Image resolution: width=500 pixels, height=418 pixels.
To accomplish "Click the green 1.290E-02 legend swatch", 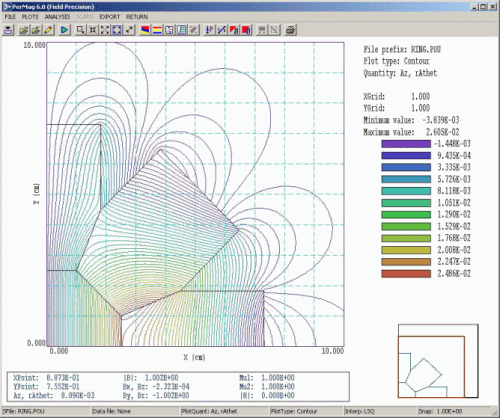I will (406, 215).
